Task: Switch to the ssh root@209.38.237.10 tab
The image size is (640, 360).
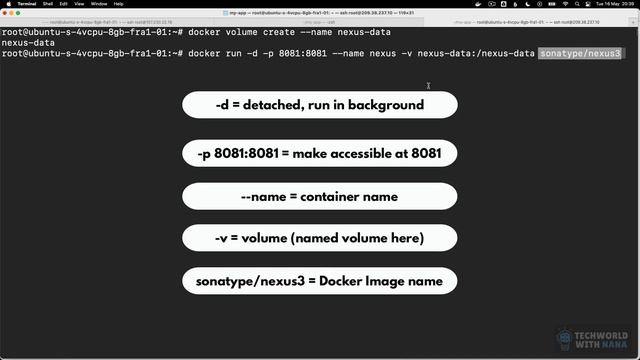Action: click(527, 22)
